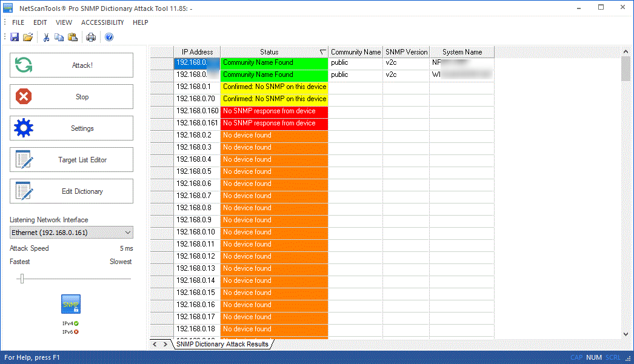Click No device found status for 192.168.0.14
The image size is (634, 364).
click(274, 281)
